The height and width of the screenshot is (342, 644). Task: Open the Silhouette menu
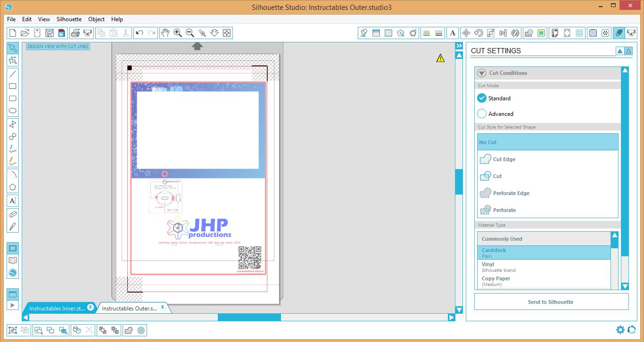69,19
